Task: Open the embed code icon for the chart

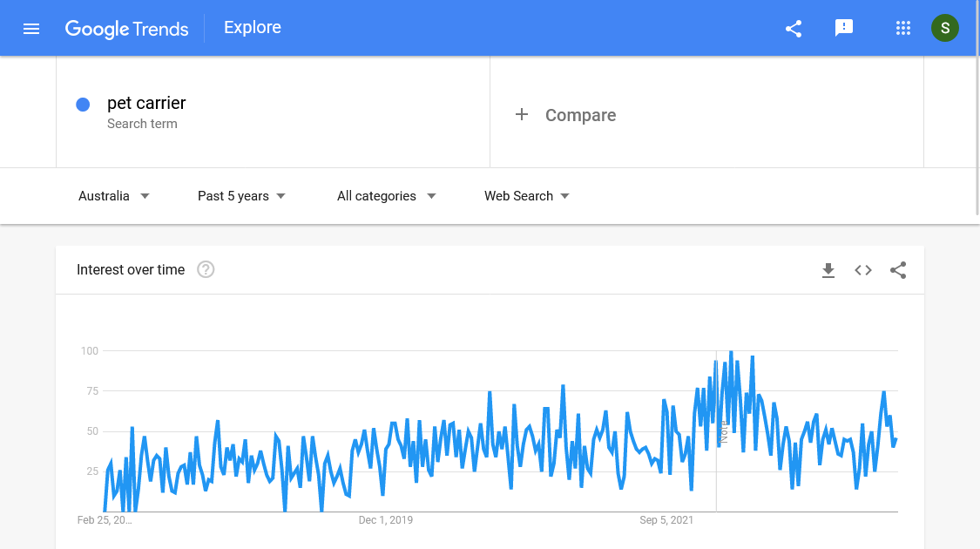Action: 862,270
